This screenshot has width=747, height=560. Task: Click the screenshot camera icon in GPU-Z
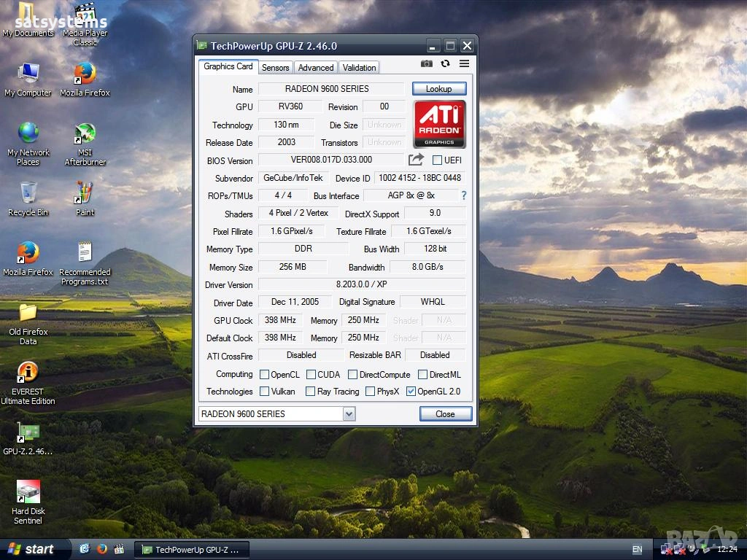pyautogui.click(x=427, y=64)
